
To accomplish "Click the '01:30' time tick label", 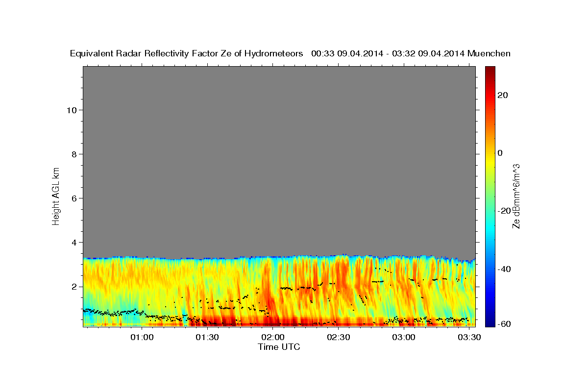I will point(207,337).
